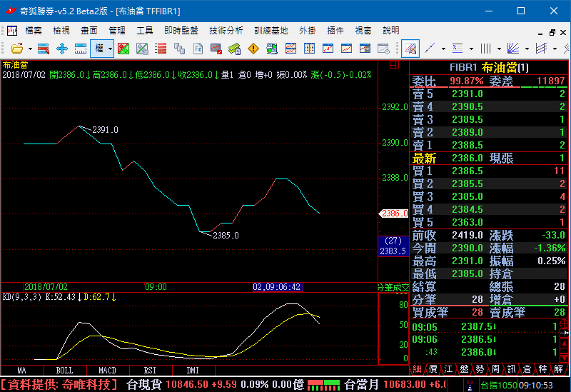The width and height of the screenshot is (571, 392).
Task: Expand the fan lines tool dropdown arrow
Action: 527,49
